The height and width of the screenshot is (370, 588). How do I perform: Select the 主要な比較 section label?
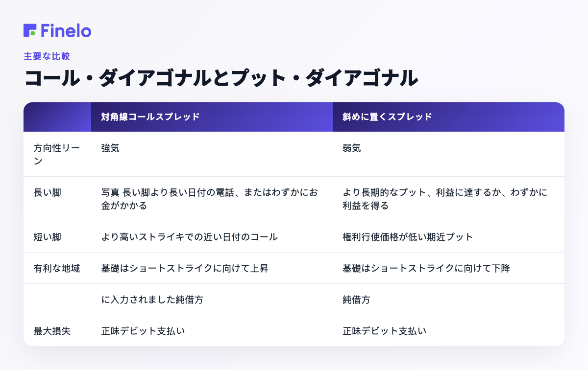[x=47, y=56]
